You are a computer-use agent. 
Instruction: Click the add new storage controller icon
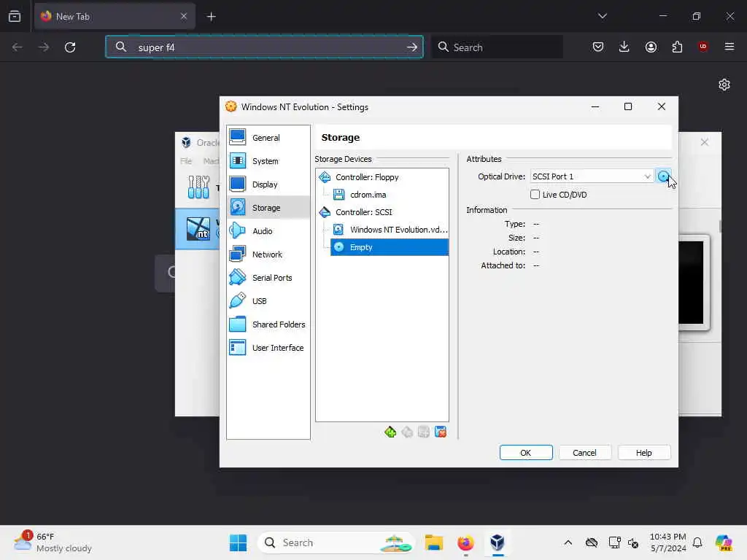coord(390,432)
